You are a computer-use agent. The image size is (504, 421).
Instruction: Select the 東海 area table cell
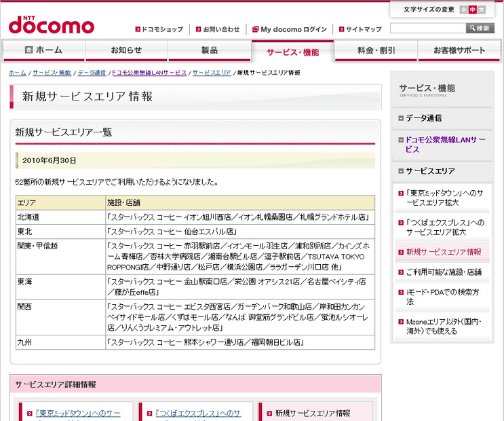point(61,287)
